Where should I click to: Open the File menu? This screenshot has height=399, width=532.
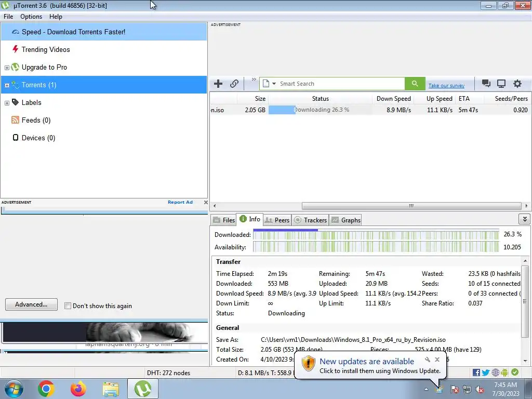[8, 17]
